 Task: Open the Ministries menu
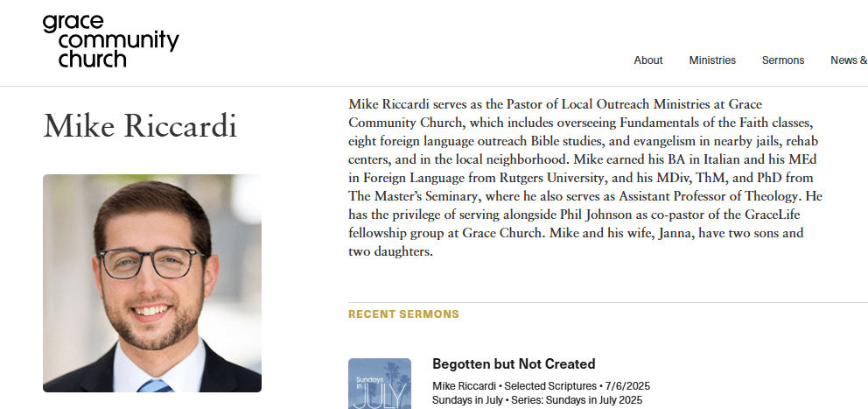click(712, 60)
